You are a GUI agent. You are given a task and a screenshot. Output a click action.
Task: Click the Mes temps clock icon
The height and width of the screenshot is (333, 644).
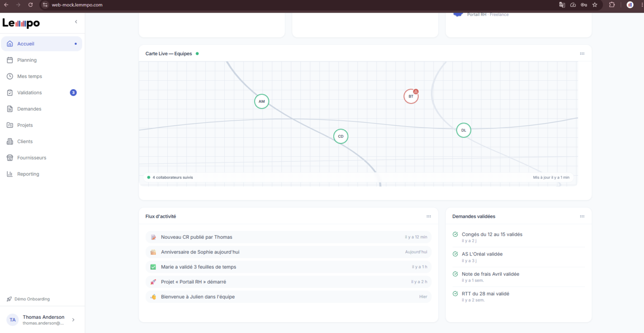(x=10, y=76)
